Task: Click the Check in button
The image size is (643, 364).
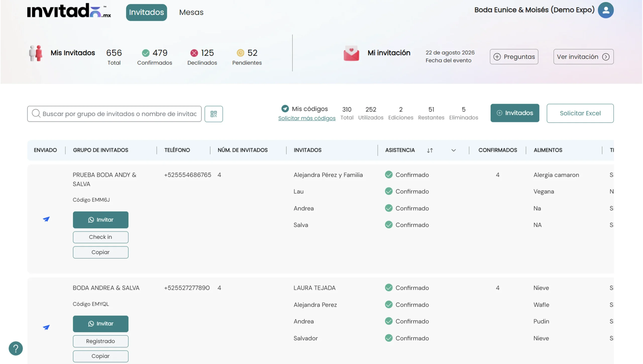Action: [x=100, y=237]
